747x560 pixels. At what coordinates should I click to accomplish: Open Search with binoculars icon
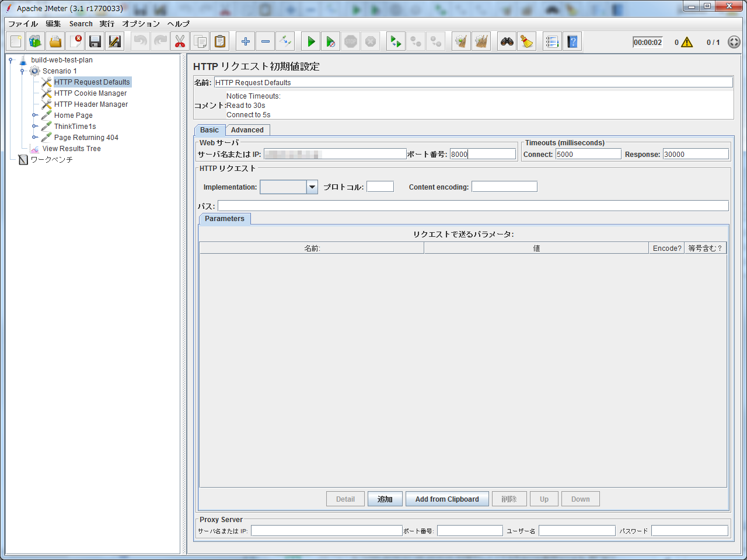click(507, 41)
